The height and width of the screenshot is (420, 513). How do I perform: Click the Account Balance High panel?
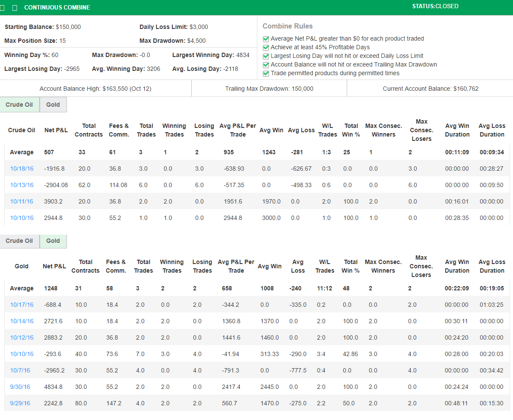tap(95, 89)
